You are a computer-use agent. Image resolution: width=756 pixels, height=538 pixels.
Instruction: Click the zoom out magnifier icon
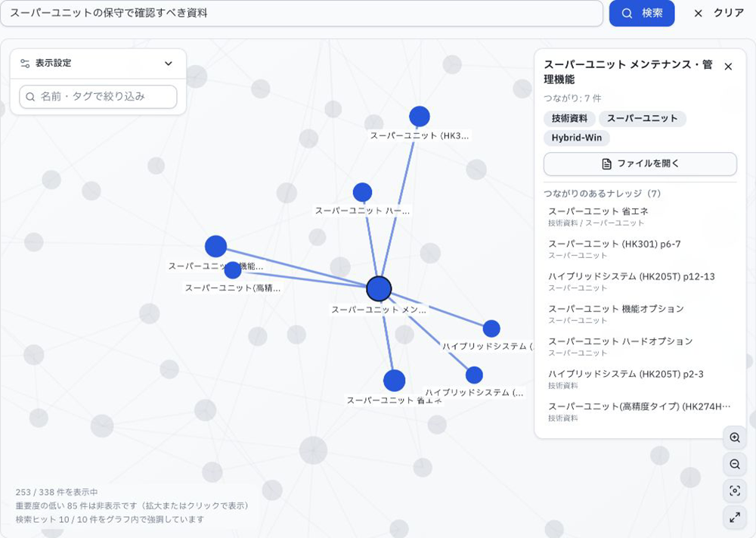point(735,464)
